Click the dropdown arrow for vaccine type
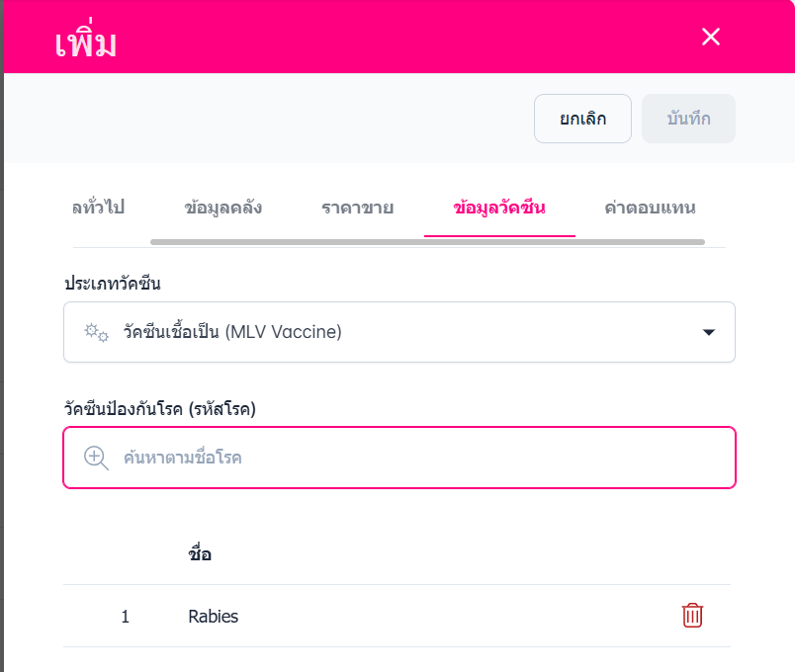 708,332
